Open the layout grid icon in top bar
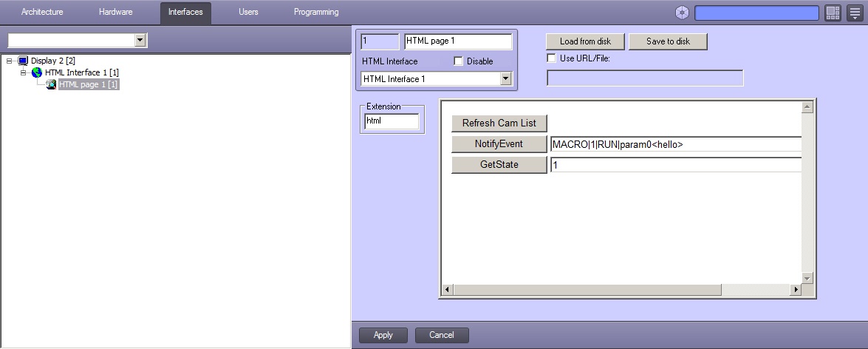 click(833, 13)
